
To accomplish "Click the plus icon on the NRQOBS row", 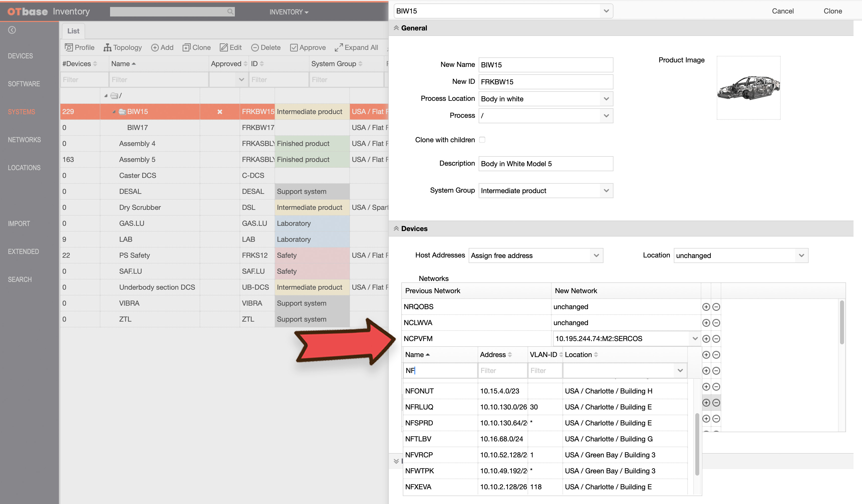I will tap(706, 307).
